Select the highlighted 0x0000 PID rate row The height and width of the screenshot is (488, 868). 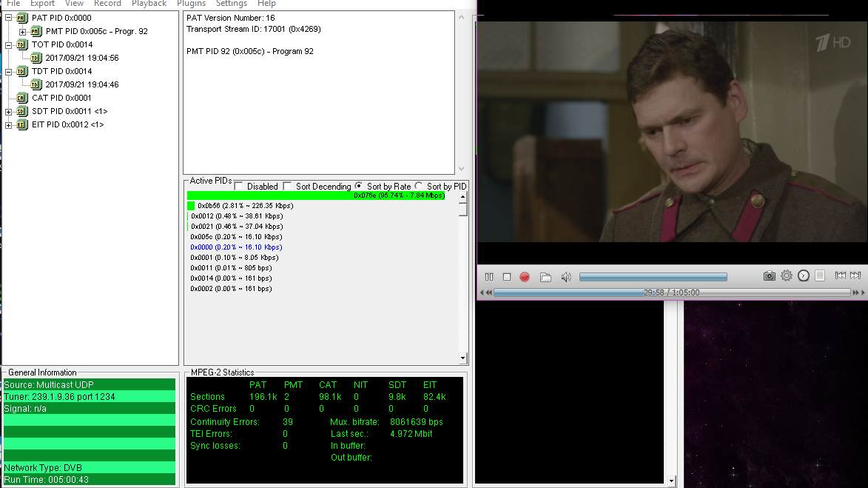(236, 247)
